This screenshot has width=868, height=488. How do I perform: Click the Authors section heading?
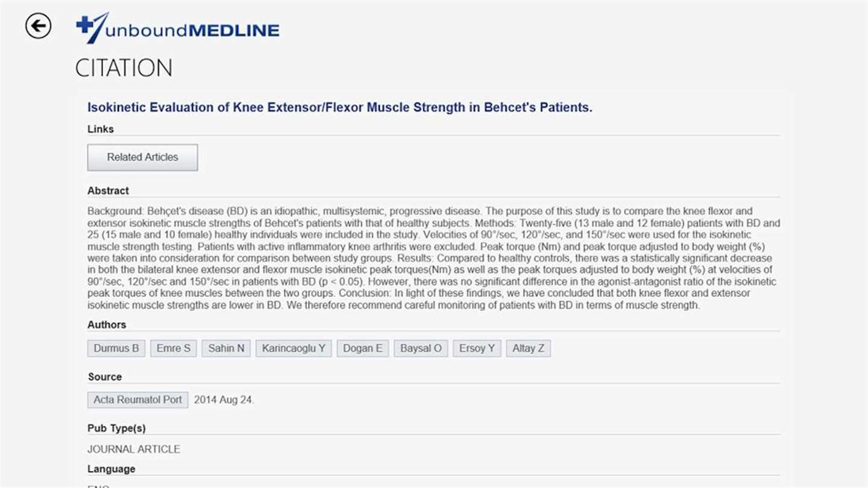coord(107,325)
